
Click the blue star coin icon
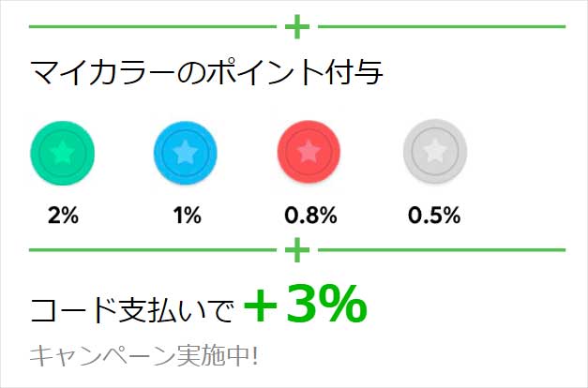186,153
